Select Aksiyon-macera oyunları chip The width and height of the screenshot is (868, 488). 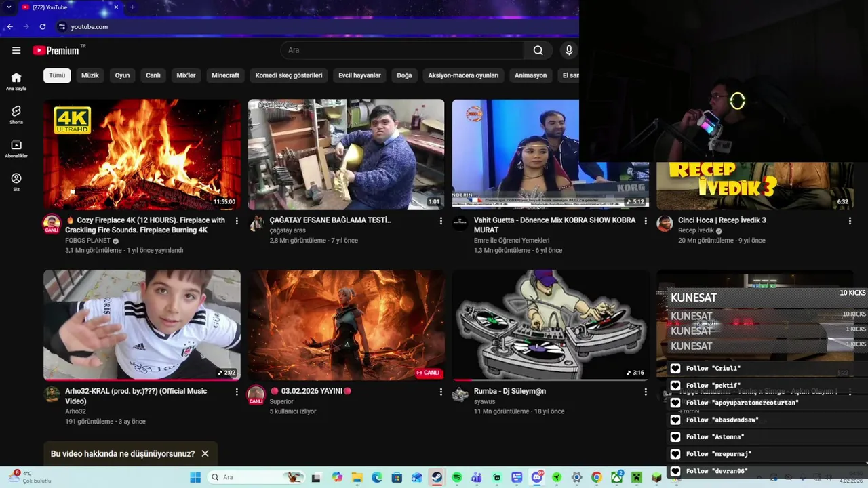[x=463, y=75]
